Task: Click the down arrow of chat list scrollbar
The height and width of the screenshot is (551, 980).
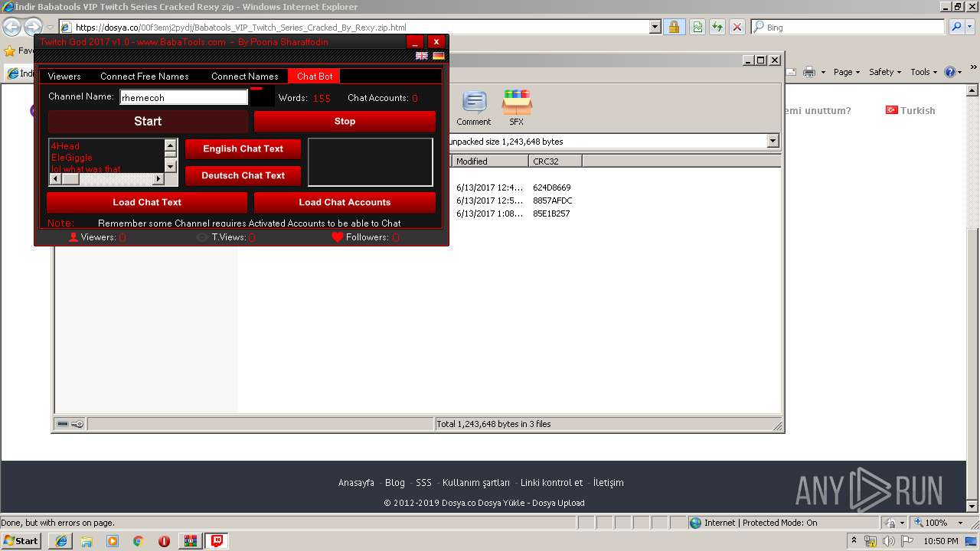Action: 170,166
